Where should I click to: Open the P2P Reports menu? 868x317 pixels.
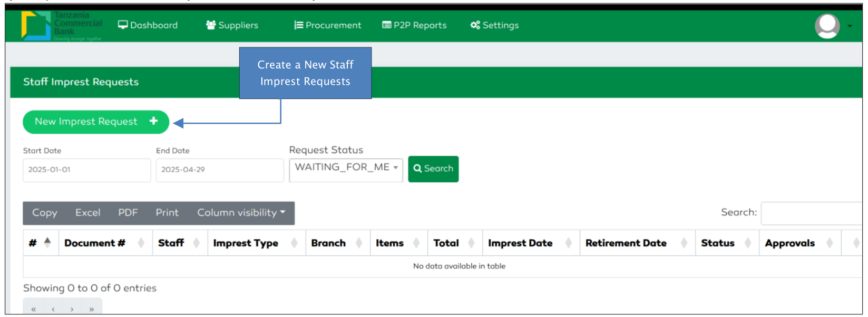(x=414, y=25)
